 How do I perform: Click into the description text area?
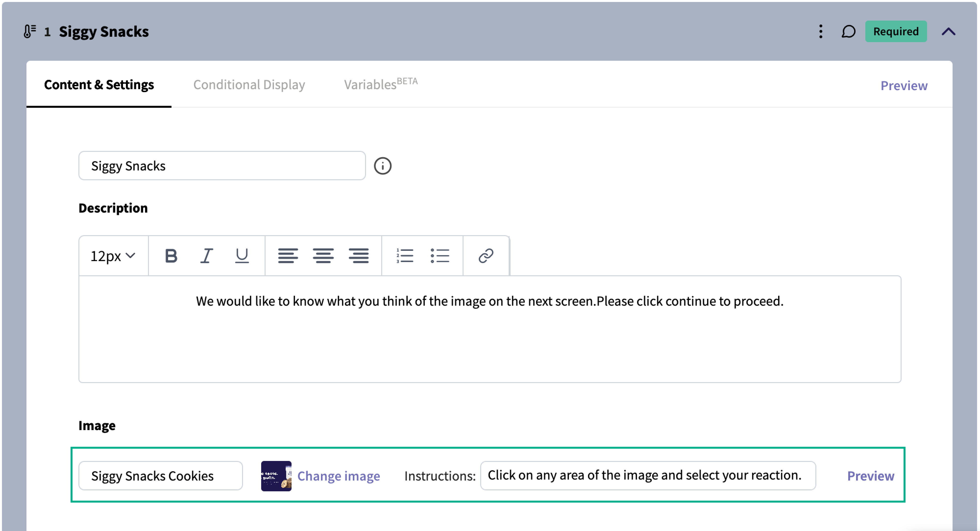[490, 329]
